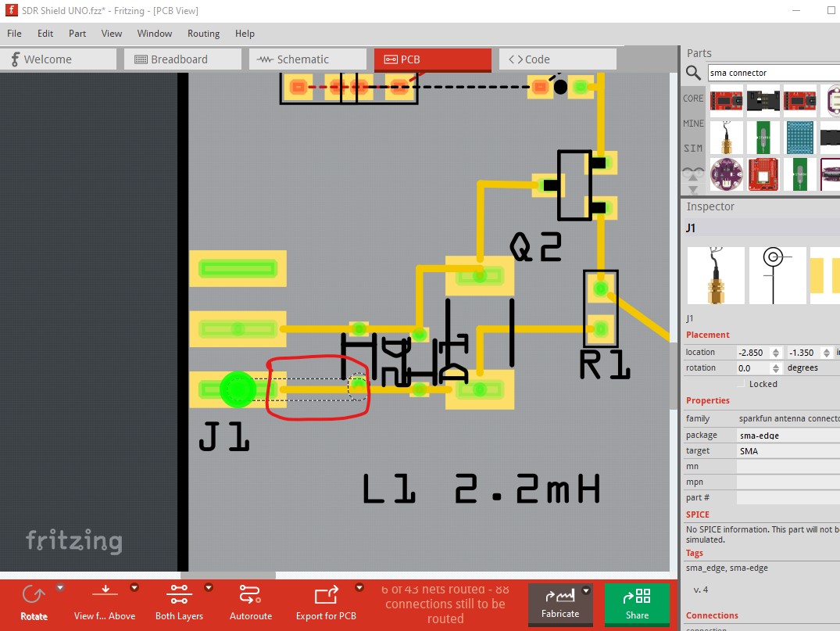The image size is (840, 631).
Task: Click the parts search magnifier icon
Action: [693, 73]
